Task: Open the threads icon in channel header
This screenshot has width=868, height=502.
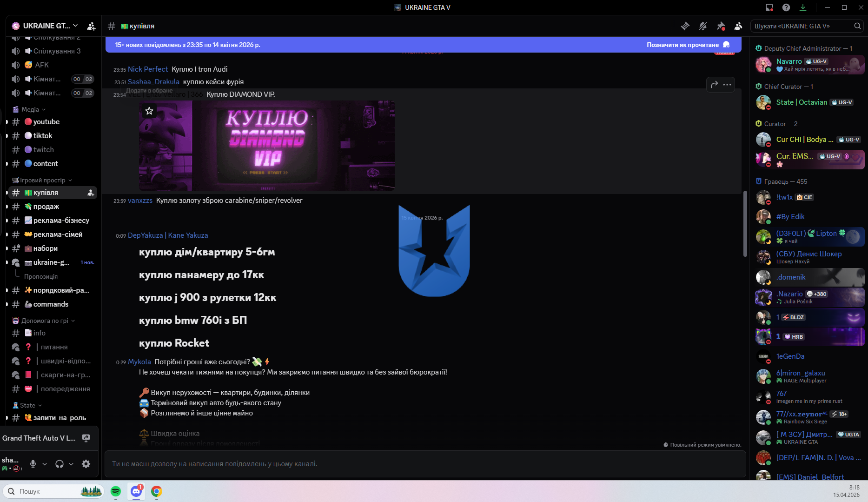Action: 685,26
